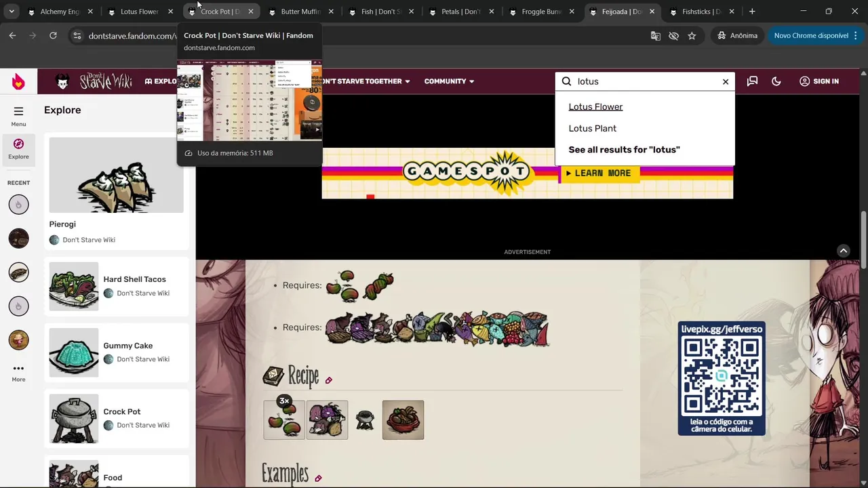
Task: Open the sidebar Menu hamburger icon
Action: (18, 111)
